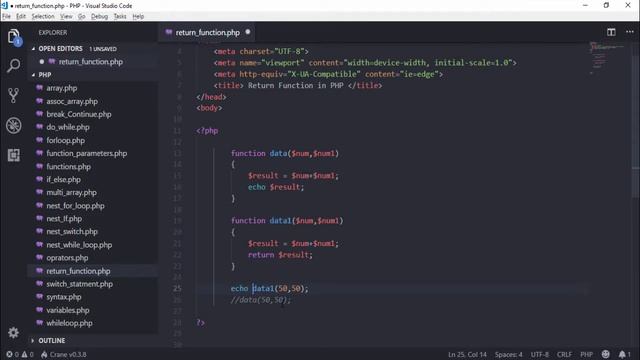Viewport: 640px width, 360px height.
Task: Open the View menu
Action: [66, 16]
